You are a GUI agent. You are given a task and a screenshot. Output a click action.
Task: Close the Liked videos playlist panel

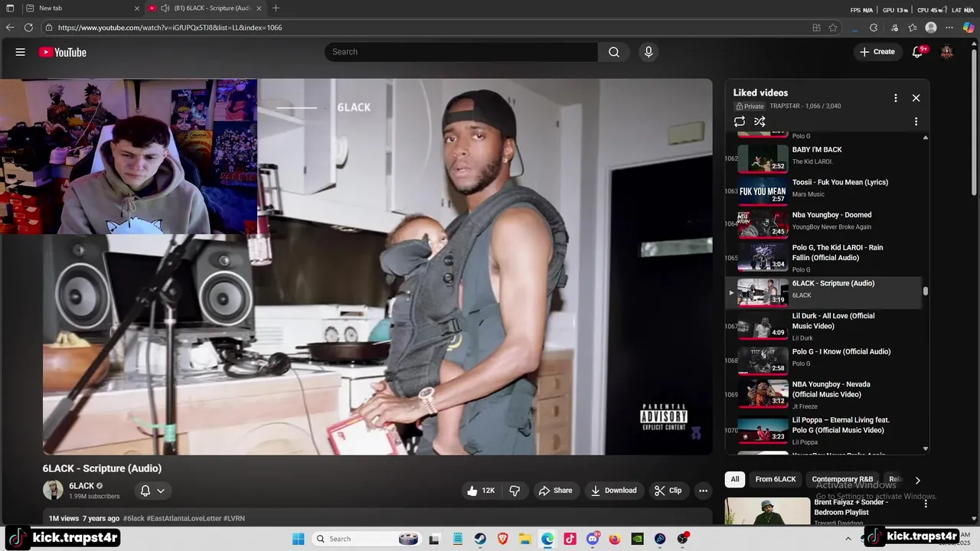pyautogui.click(x=916, y=98)
